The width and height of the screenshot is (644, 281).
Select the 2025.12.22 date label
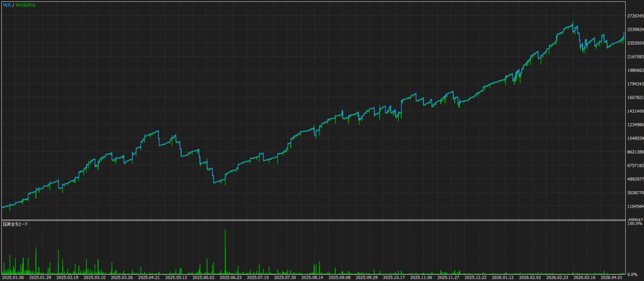[x=474, y=278]
